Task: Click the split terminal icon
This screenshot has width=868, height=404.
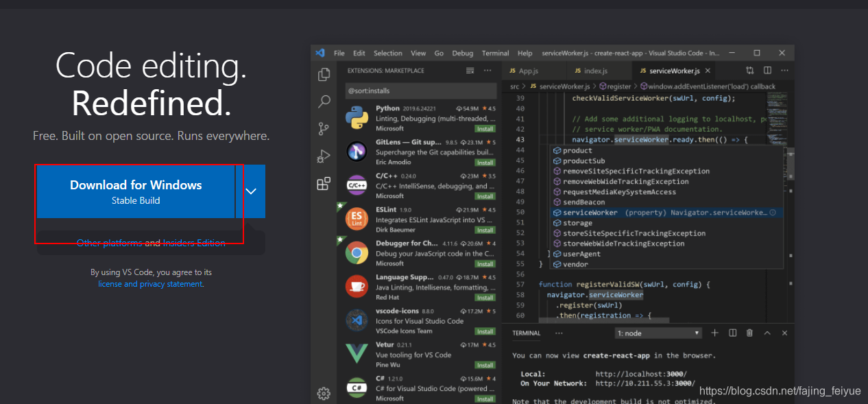Action: click(x=732, y=333)
